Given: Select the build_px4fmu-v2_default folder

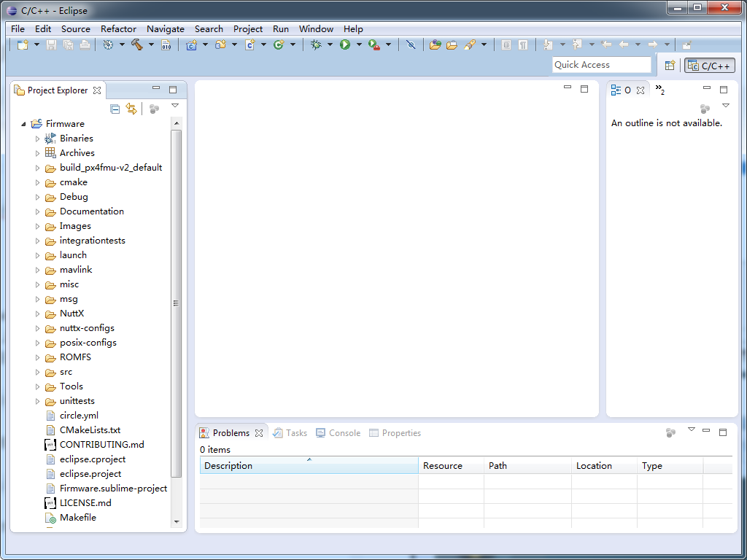Looking at the screenshot, I should [111, 168].
